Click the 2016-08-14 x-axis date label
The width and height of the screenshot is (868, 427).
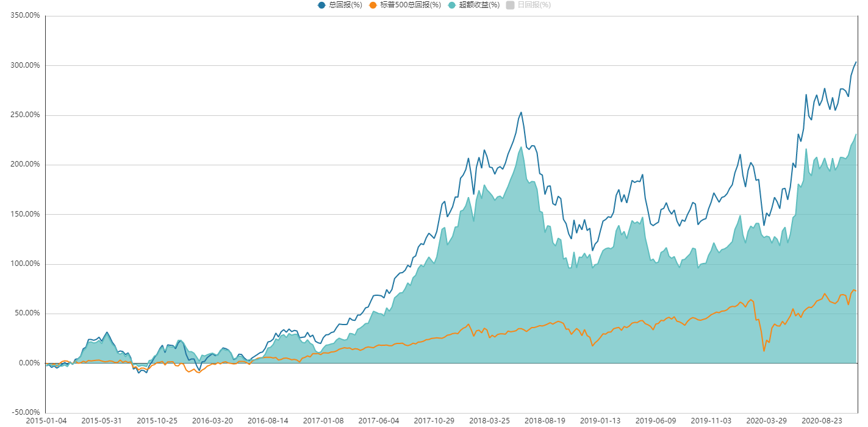(268, 421)
